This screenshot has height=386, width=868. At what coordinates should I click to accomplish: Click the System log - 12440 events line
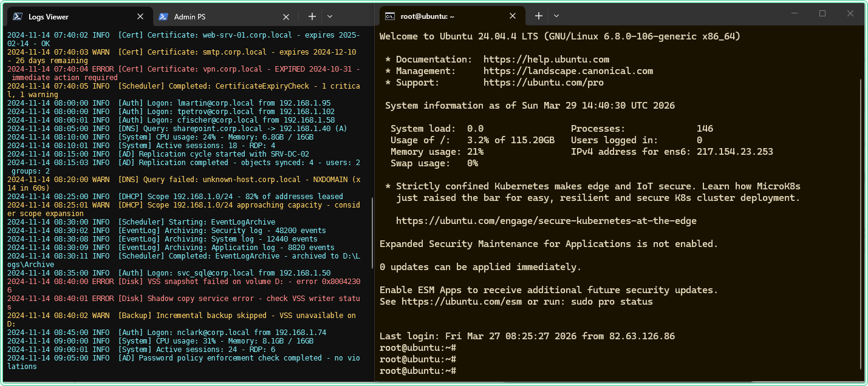162,239
